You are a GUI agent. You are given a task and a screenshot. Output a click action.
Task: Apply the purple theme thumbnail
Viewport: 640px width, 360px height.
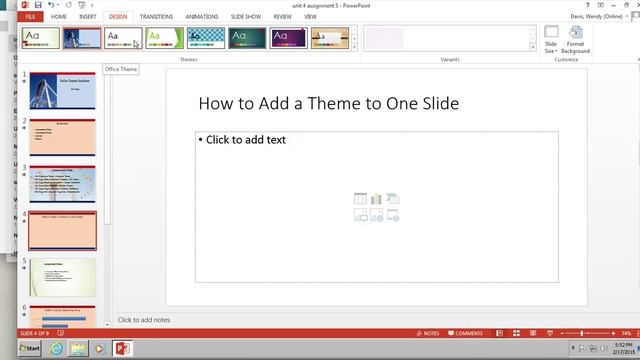pyautogui.click(x=288, y=38)
